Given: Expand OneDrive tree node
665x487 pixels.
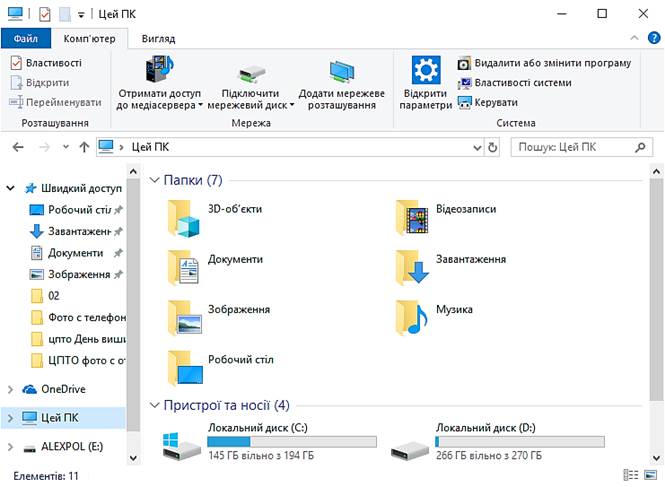Looking at the screenshot, I should [x=10, y=389].
